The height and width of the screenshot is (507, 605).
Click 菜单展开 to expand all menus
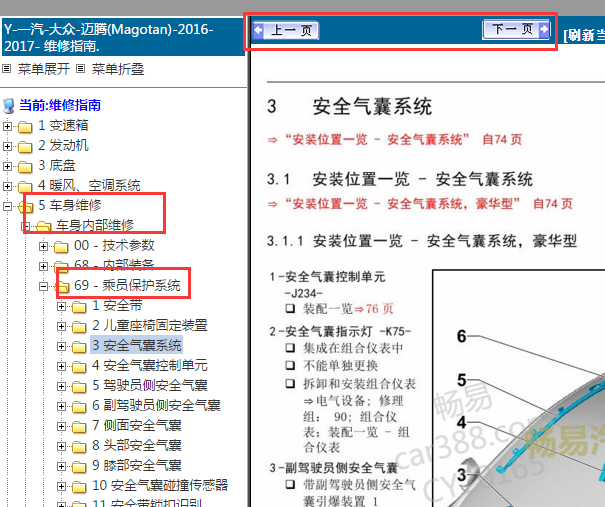pyautogui.click(x=44, y=69)
